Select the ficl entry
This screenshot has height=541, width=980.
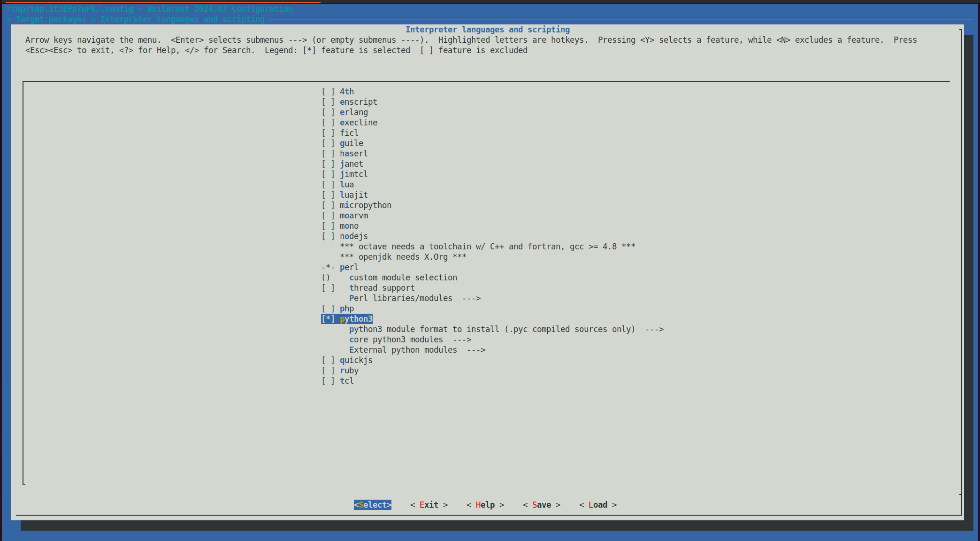tap(340, 133)
